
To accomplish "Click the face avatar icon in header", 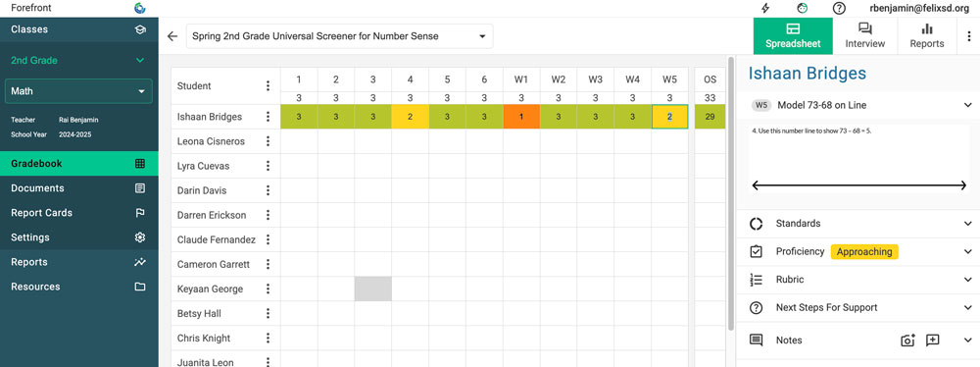I will point(803,8).
